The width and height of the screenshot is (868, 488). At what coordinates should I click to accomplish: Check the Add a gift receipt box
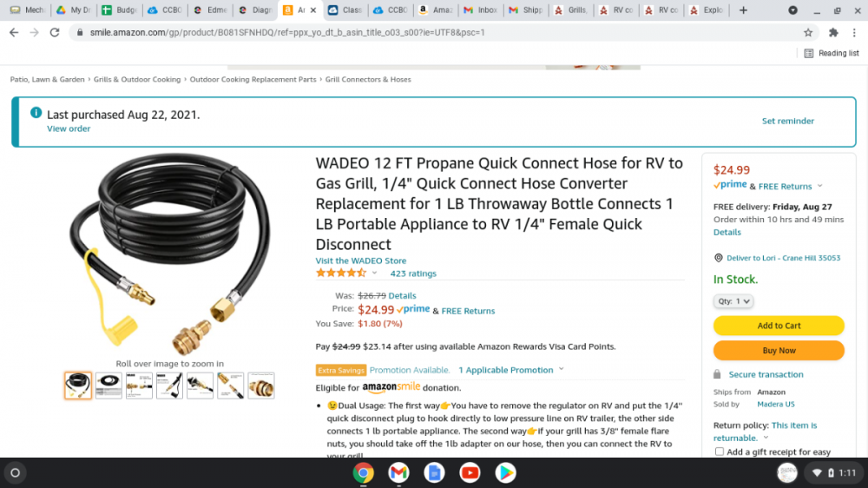coord(719,452)
